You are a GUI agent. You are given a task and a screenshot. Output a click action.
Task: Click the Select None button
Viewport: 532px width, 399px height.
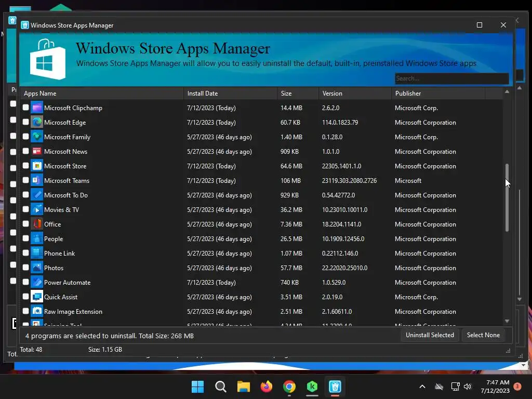(x=483, y=335)
